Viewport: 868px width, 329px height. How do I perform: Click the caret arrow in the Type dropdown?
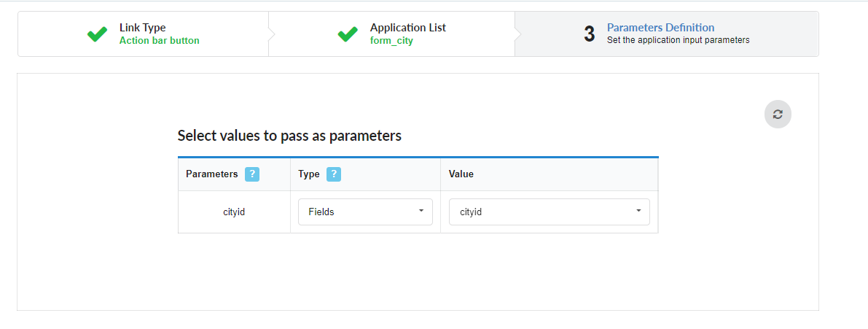pos(421,211)
